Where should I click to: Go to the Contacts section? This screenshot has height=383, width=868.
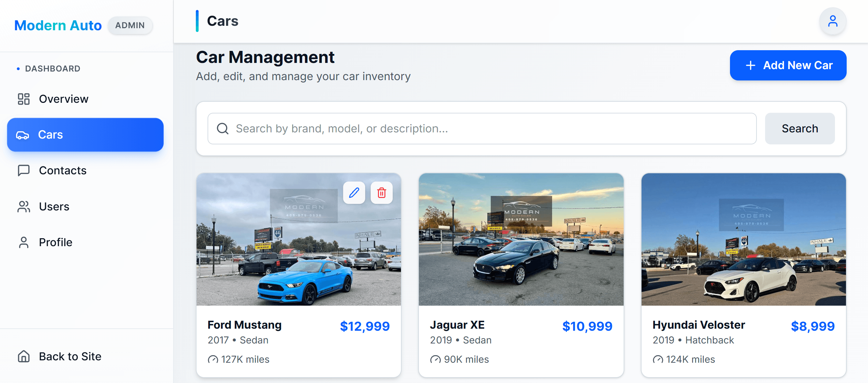click(x=85, y=171)
